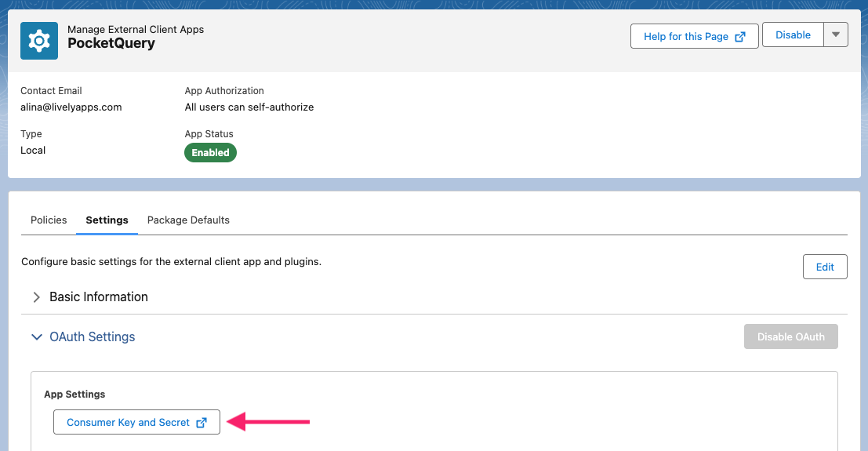Click the 'Contact Email' field label

51,91
